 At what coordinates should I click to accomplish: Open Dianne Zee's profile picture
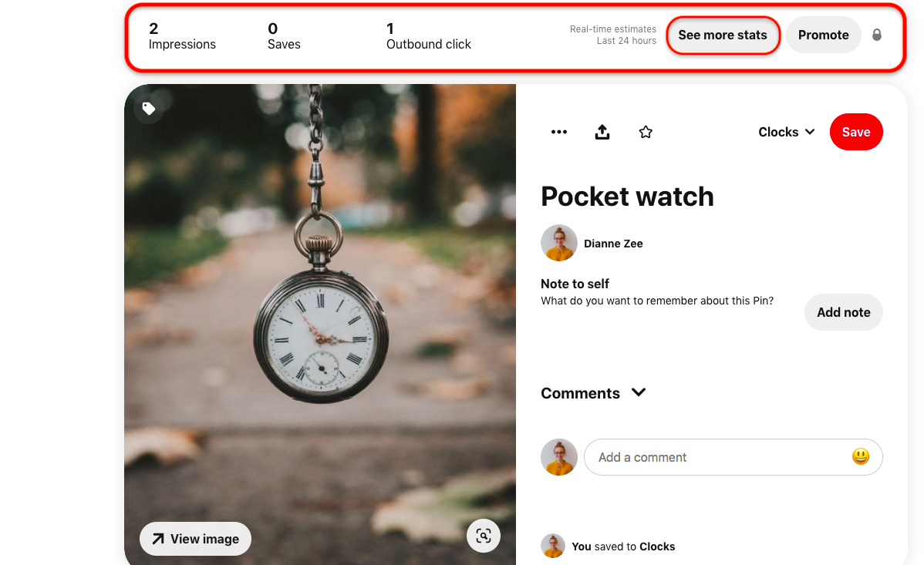[558, 243]
